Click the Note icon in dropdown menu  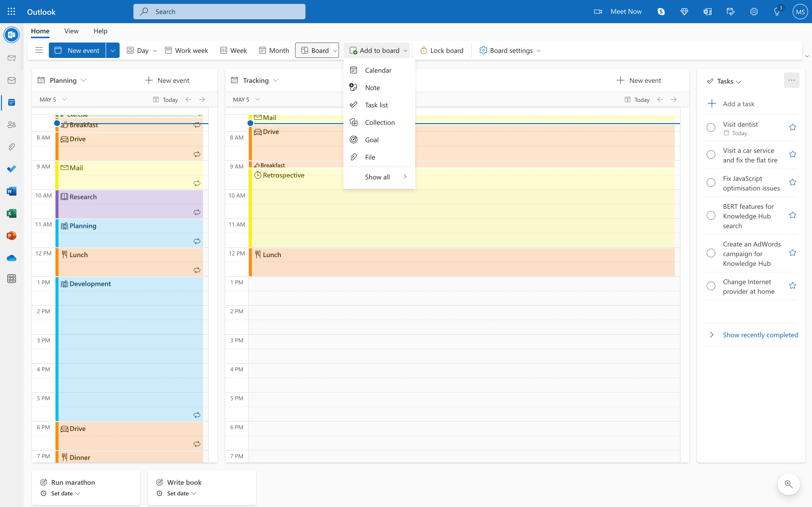353,87
